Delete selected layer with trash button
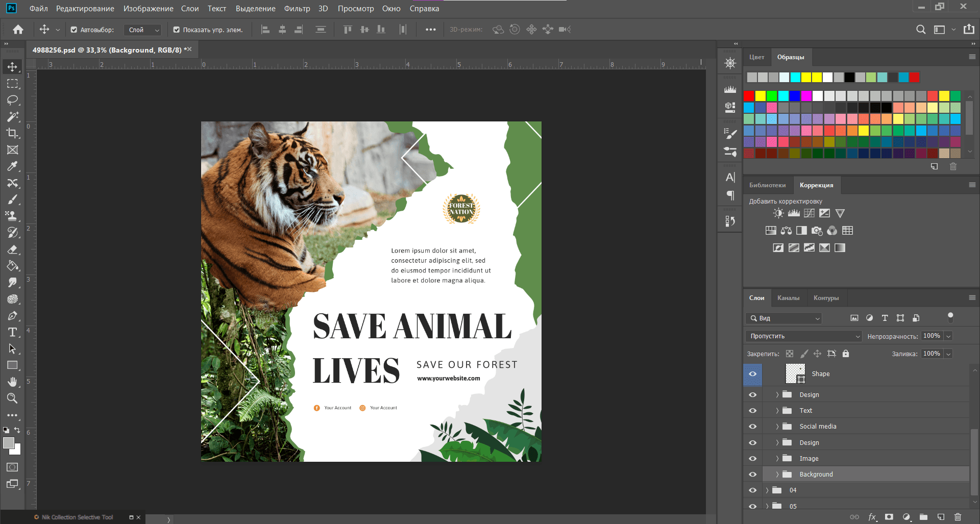Viewport: 980px width, 524px height. [958, 516]
